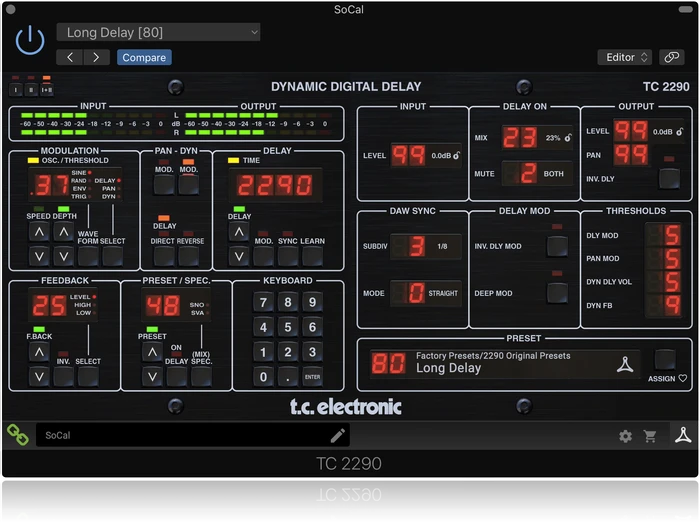Click the PAN MOD threshold value

pos(664,258)
